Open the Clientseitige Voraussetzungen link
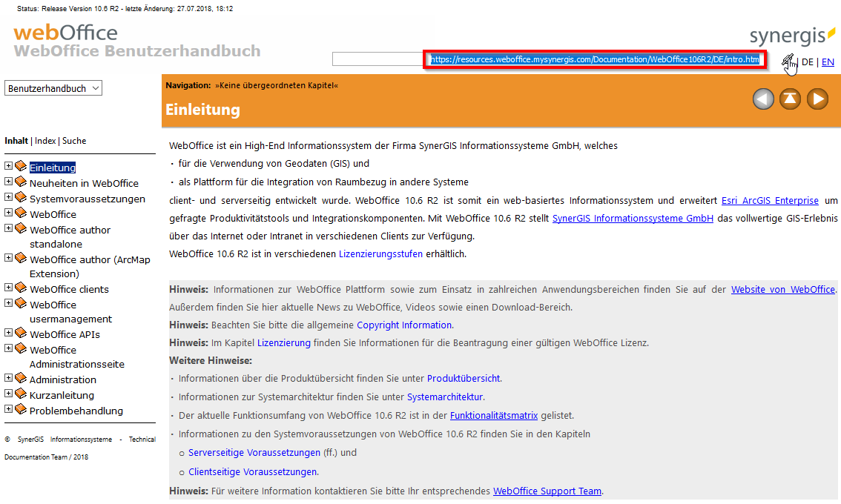 tap(253, 472)
